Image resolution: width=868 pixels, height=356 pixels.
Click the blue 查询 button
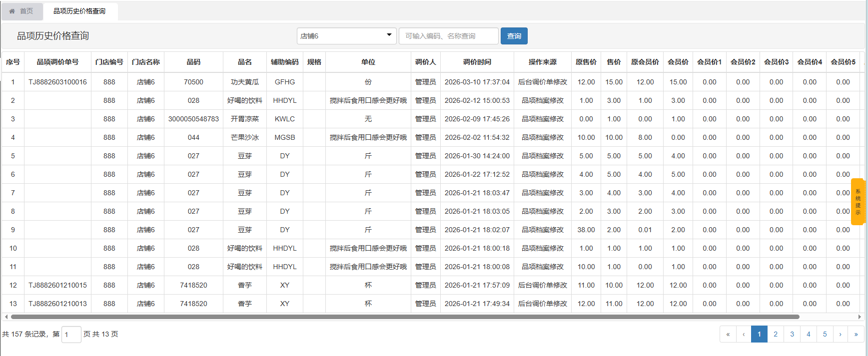click(514, 36)
